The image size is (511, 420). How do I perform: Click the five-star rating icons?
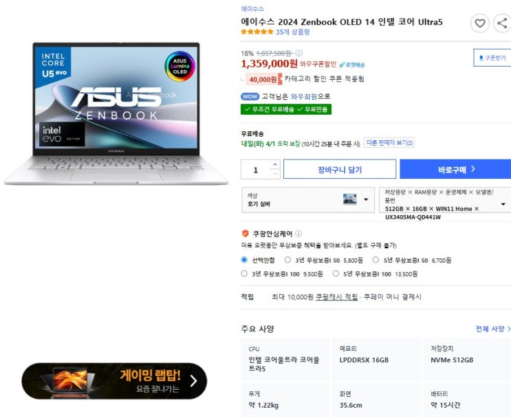click(x=257, y=32)
